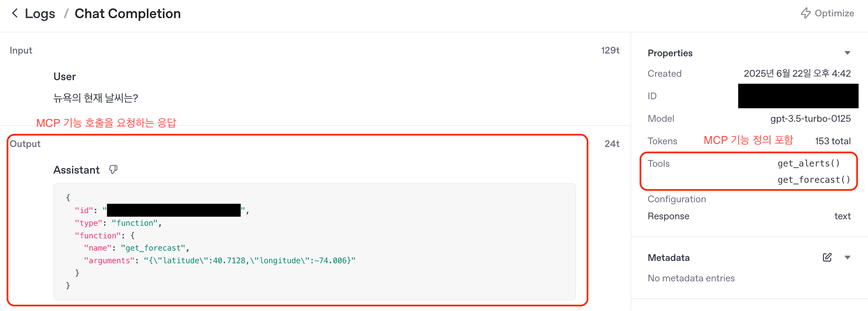This screenshot has width=868, height=311.
Task: Click the Chat Completion title
Action: tap(128, 14)
